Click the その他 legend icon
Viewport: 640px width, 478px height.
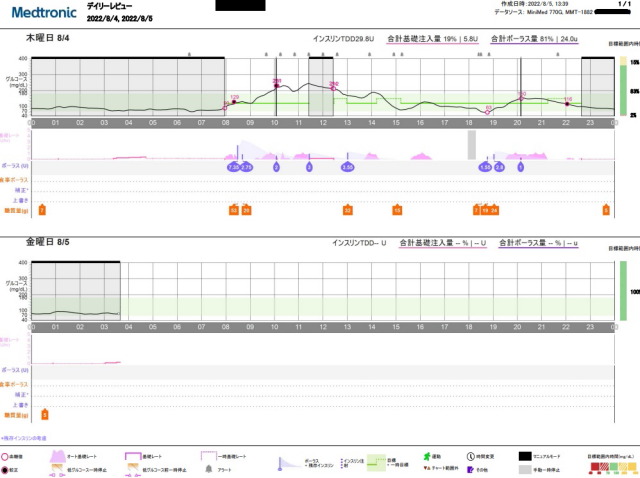470,469
